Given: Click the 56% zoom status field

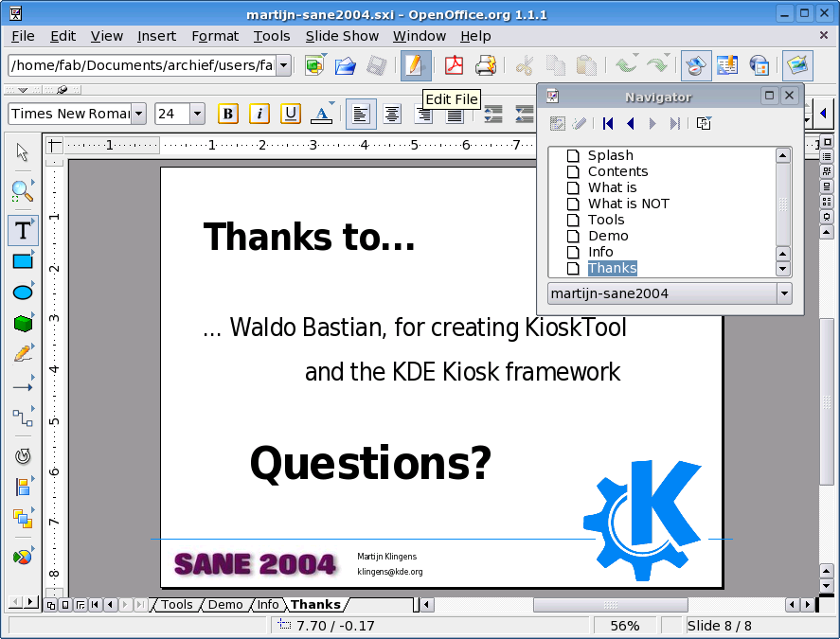Looking at the screenshot, I should point(625,626).
